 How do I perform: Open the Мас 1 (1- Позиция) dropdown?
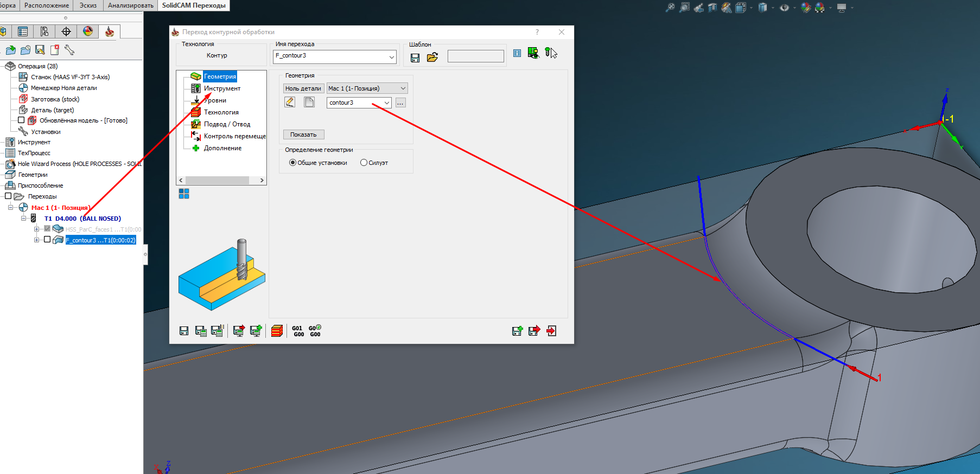(403, 88)
